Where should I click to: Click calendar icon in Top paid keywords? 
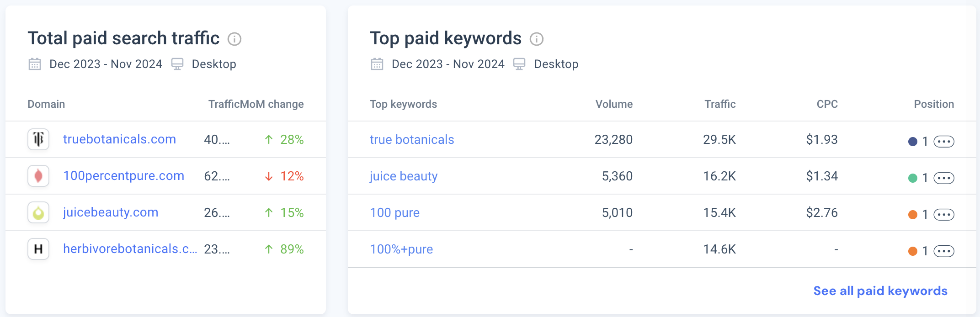[377, 64]
